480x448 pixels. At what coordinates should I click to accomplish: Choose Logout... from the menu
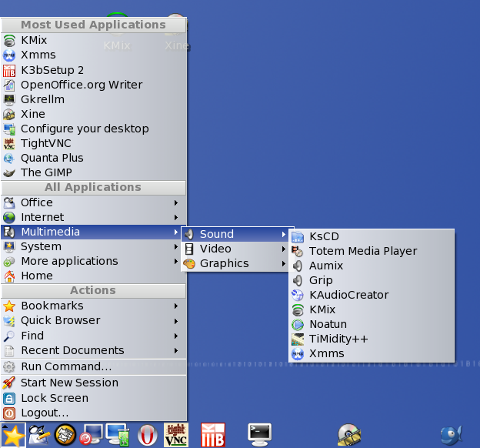pyautogui.click(x=93, y=413)
